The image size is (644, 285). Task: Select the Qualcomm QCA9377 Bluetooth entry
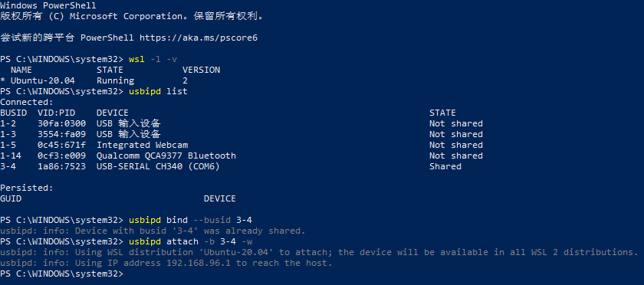[166, 156]
